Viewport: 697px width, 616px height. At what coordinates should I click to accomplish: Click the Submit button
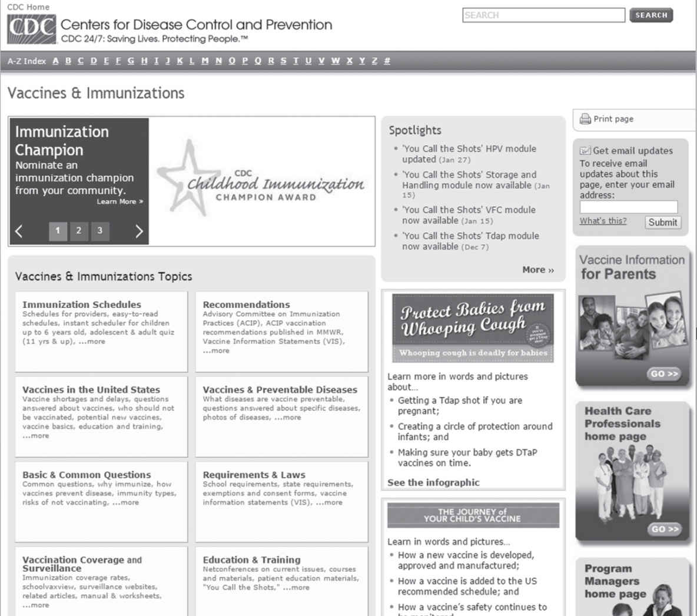pos(663,223)
